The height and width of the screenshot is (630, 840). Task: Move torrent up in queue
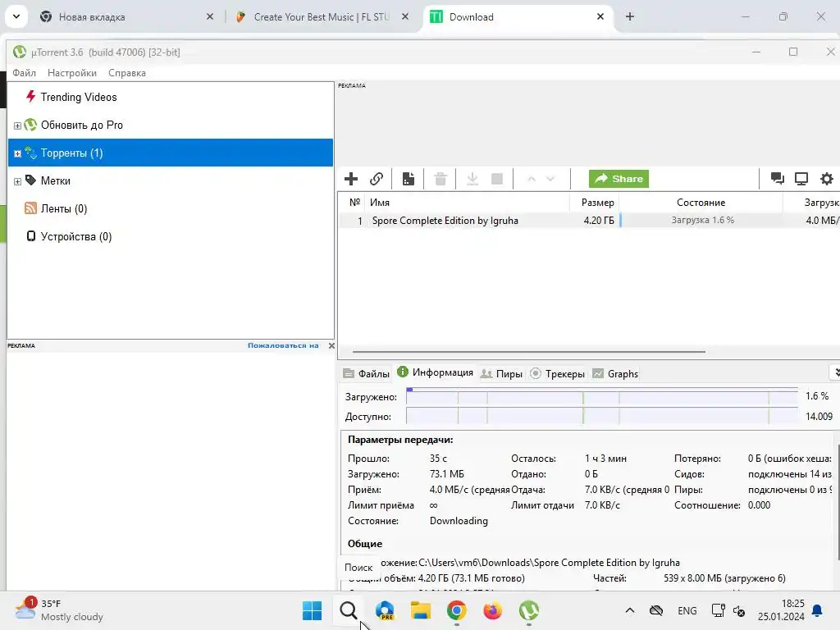(531, 179)
